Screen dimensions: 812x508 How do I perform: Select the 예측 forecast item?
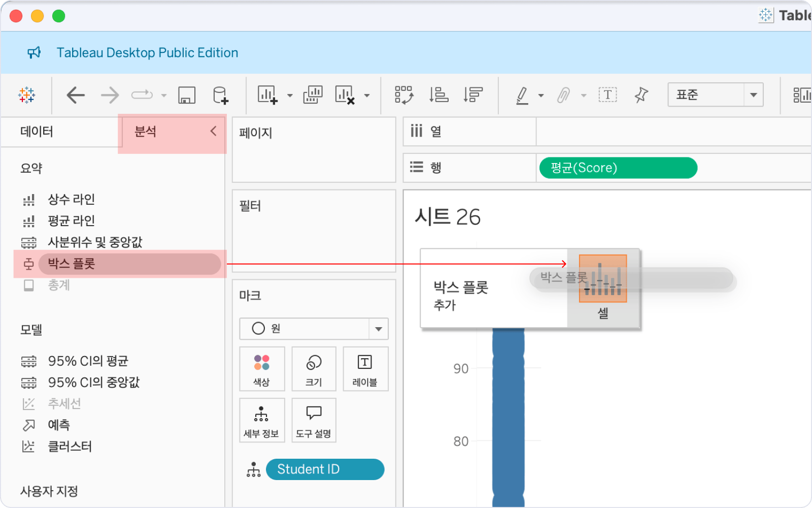(x=59, y=425)
